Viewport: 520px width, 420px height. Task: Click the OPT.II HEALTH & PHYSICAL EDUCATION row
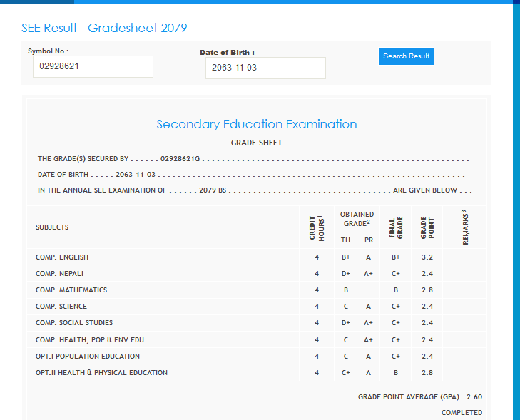tap(101, 372)
